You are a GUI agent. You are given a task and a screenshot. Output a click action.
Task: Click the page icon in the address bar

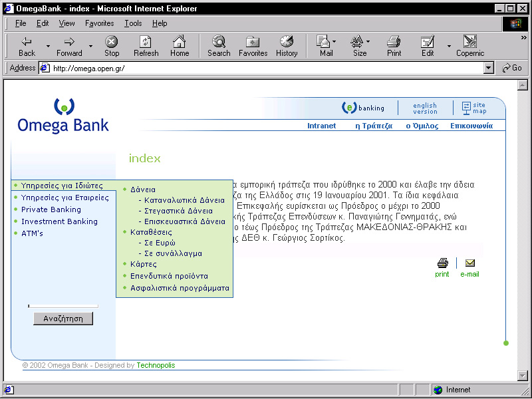[x=45, y=68]
